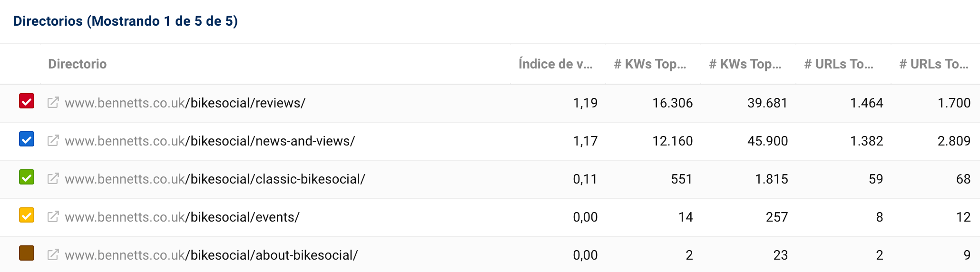Image resolution: width=980 pixels, height=272 pixels.
Task: Open the /bikesocial/reviews/ directory link
Action: [186, 103]
